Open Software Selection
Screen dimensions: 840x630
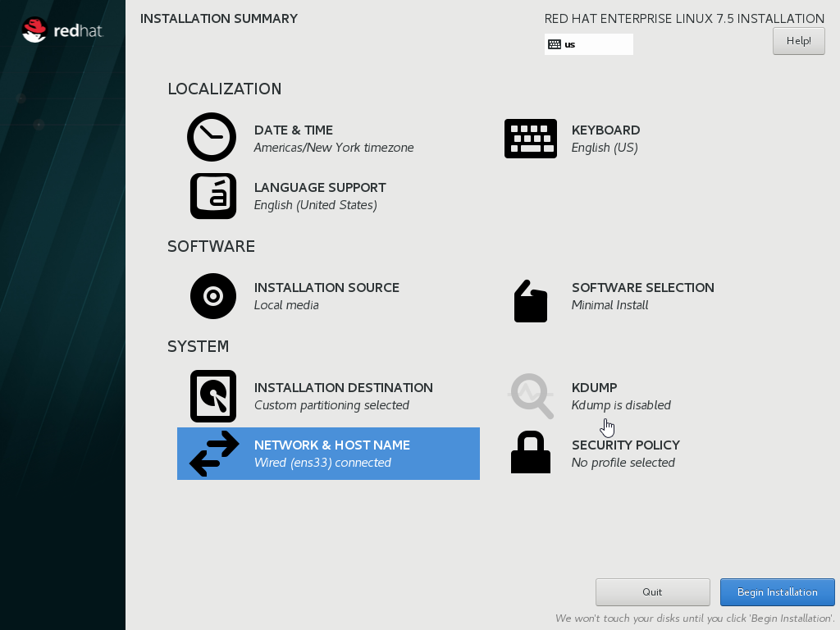point(642,287)
